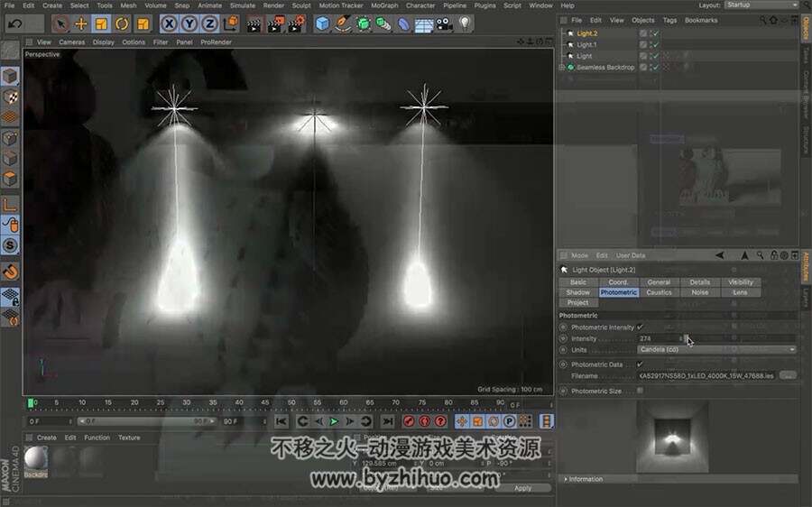Open the Units Candela dropdown
This screenshot has width=812, height=507.
point(716,349)
